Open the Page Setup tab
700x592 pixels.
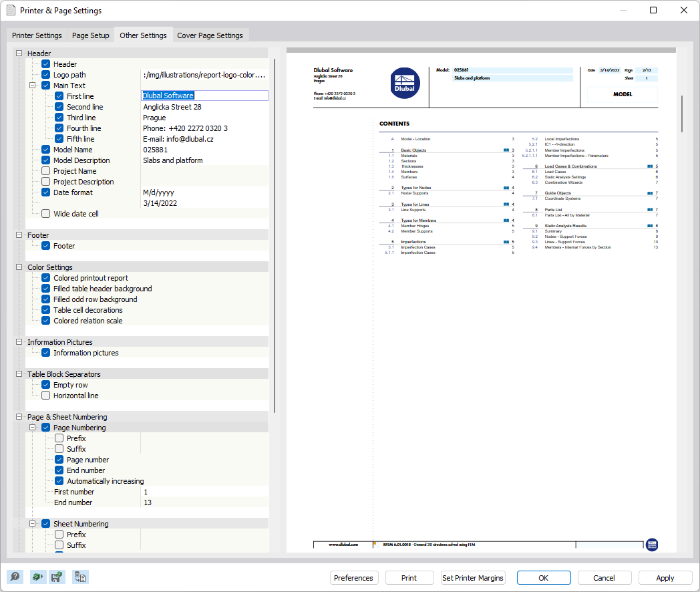(x=91, y=35)
